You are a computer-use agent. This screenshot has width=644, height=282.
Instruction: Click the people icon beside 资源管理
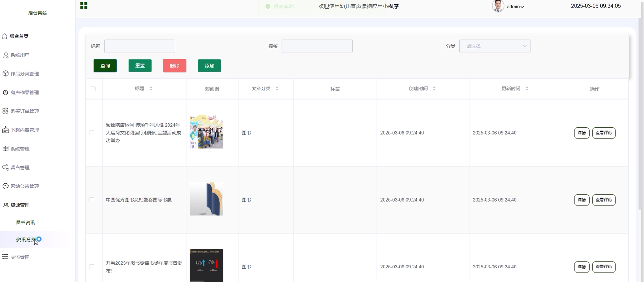[5, 205]
